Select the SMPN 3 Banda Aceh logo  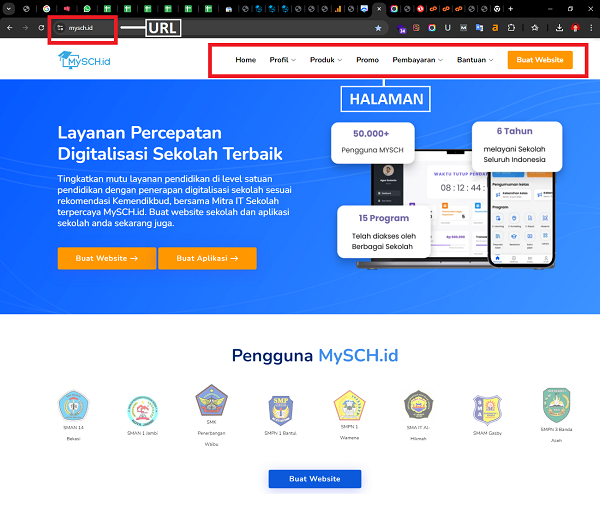[556, 405]
